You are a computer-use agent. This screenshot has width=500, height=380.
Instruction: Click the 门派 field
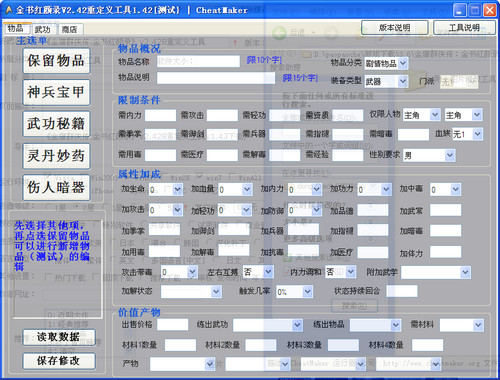459,82
